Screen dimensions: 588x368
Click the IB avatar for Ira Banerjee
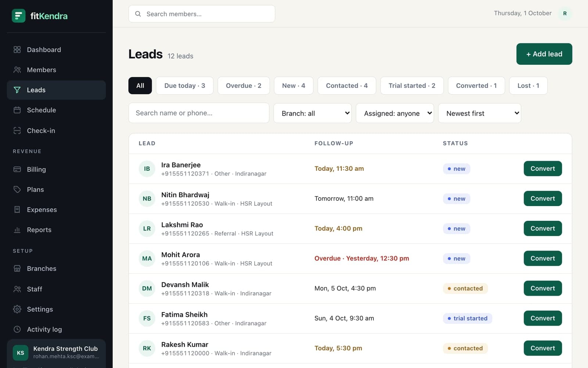(147, 169)
